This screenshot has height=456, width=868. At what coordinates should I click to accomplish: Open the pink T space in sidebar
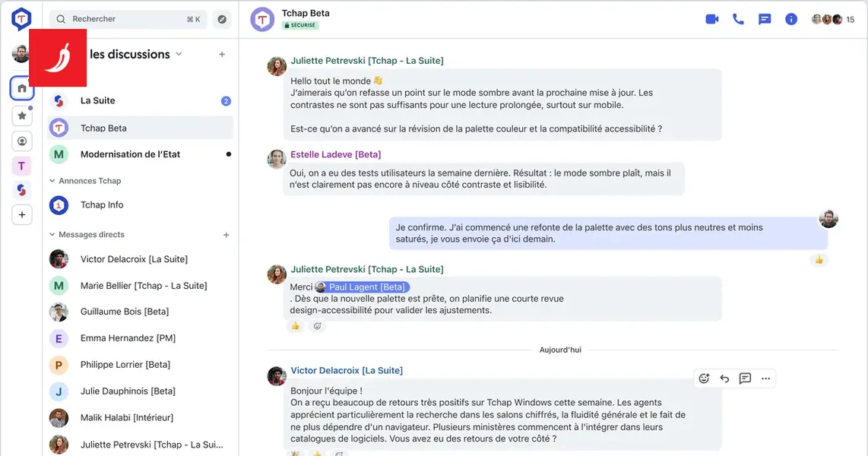[21, 166]
